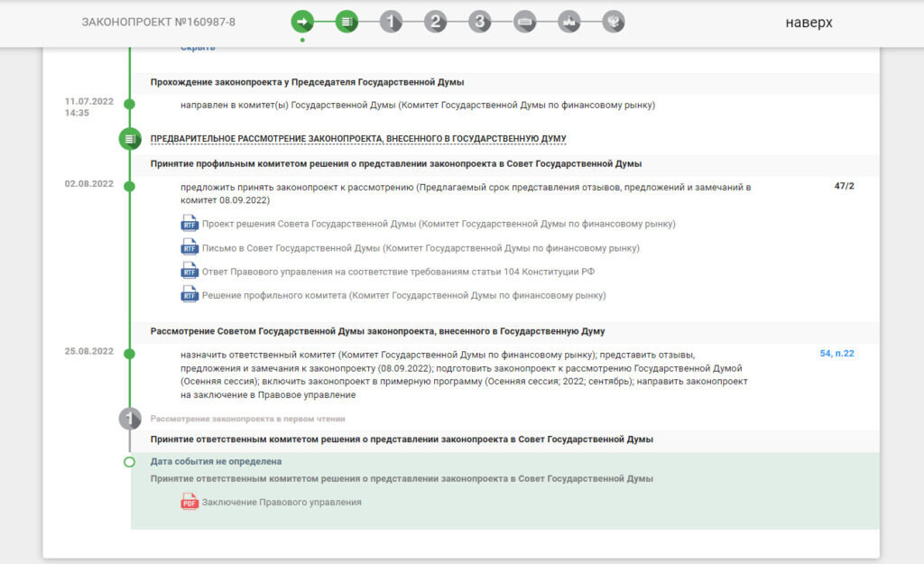Screen dimensions: 924x564
Task: Click the law publication stage icon
Action: coord(614,23)
